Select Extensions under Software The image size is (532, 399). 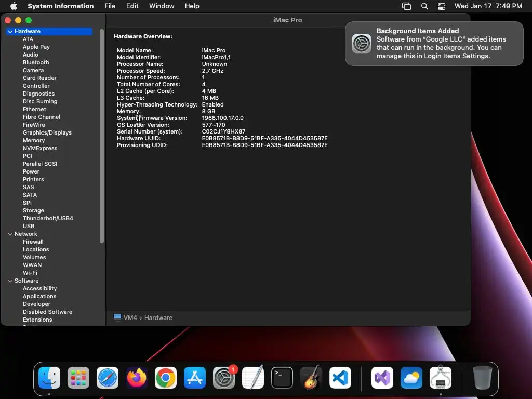pyautogui.click(x=37, y=320)
